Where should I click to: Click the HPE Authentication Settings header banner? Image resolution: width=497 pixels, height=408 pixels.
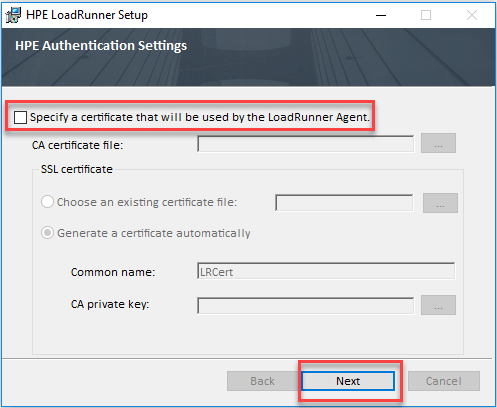point(248,57)
